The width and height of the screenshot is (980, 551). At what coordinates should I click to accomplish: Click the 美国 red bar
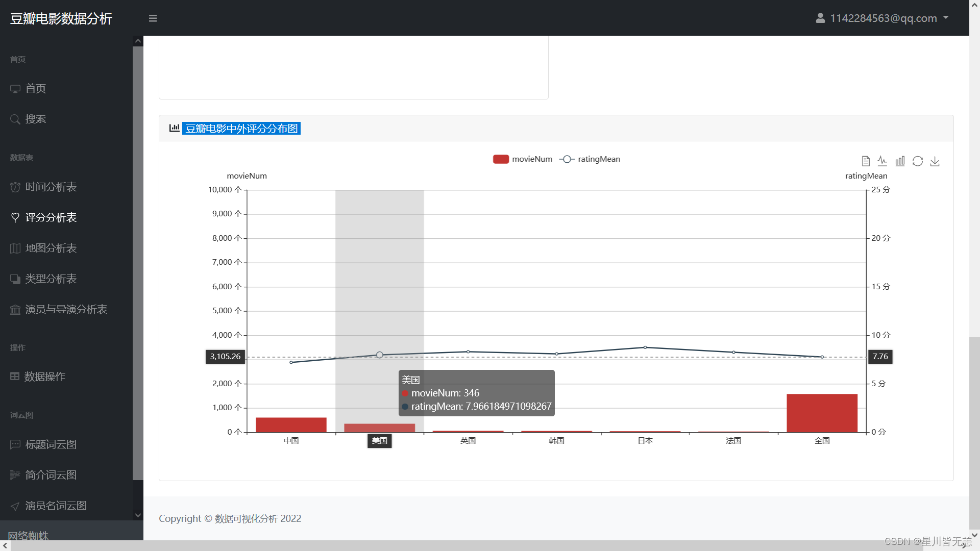point(380,428)
